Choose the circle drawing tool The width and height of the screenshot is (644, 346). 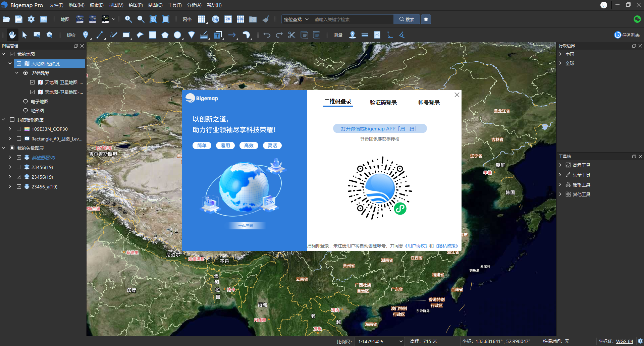177,35
